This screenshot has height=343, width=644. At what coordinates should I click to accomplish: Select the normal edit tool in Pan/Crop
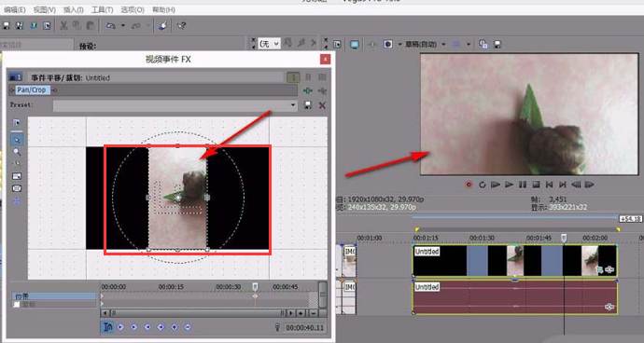(17, 140)
